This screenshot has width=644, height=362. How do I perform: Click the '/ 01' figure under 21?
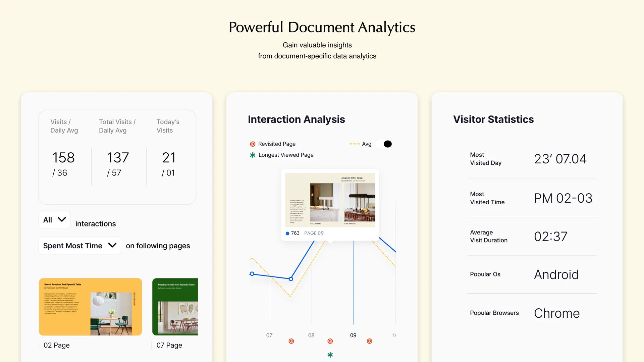168,173
